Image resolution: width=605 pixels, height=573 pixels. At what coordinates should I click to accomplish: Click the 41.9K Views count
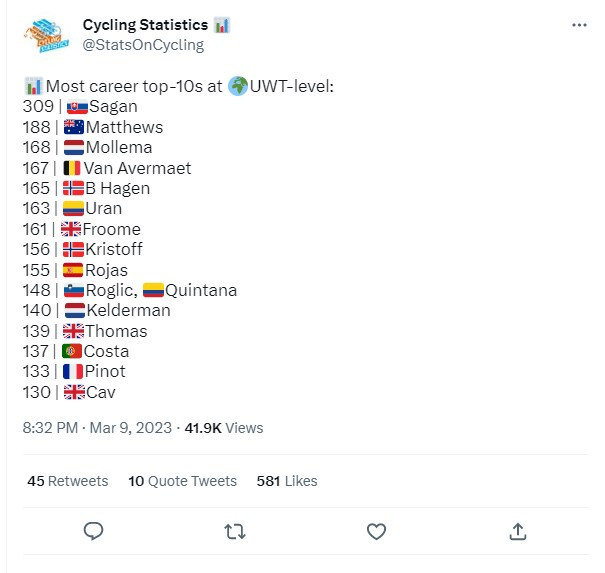[224, 428]
